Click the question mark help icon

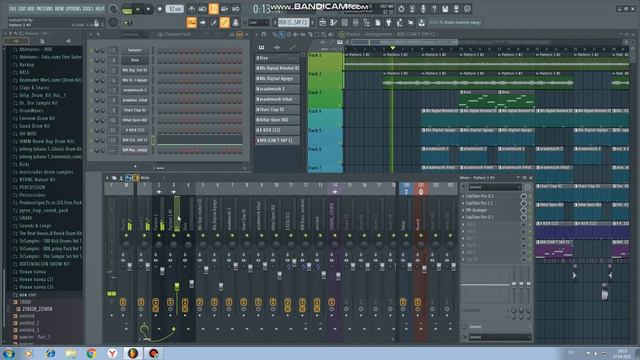click(x=434, y=9)
